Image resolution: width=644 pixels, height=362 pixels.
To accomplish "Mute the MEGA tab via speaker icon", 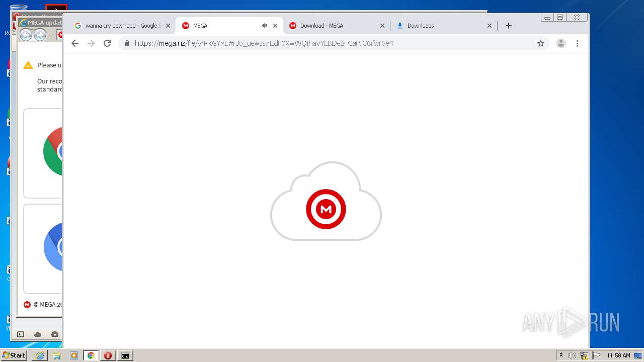I will coord(264,26).
